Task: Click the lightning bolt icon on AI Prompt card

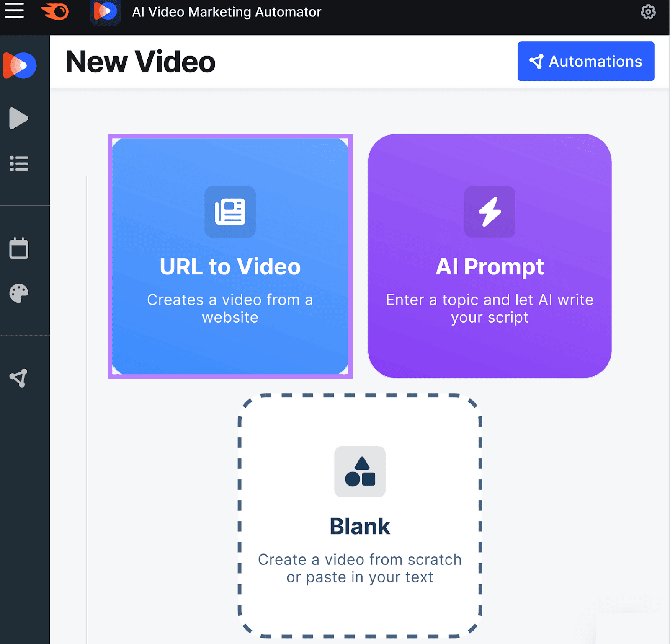Action: pos(490,212)
